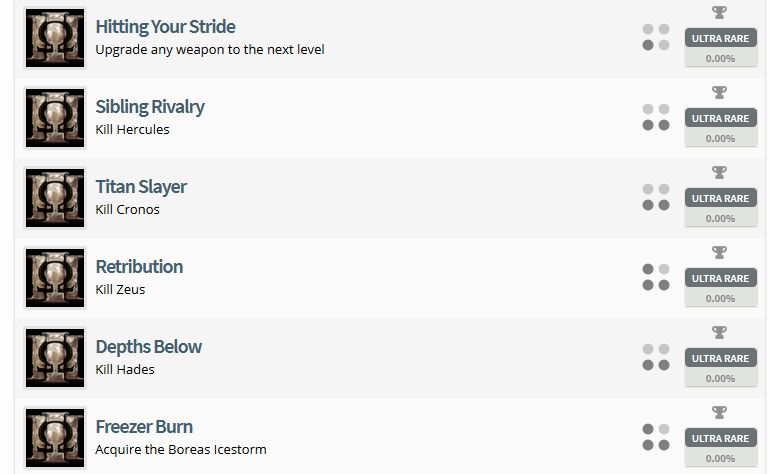Click the four-dot indicator for Titan Slayer
770x474 pixels.
(x=656, y=197)
